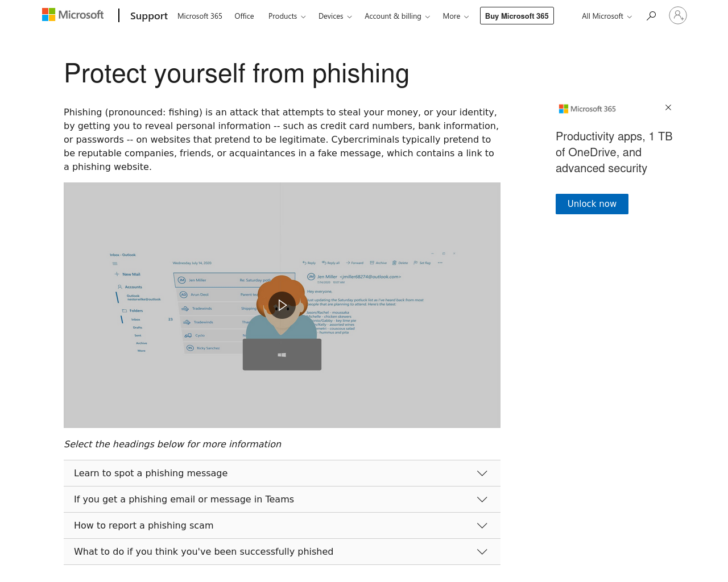
Task: Open the More navigation dropdown
Action: [x=456, y=16]
